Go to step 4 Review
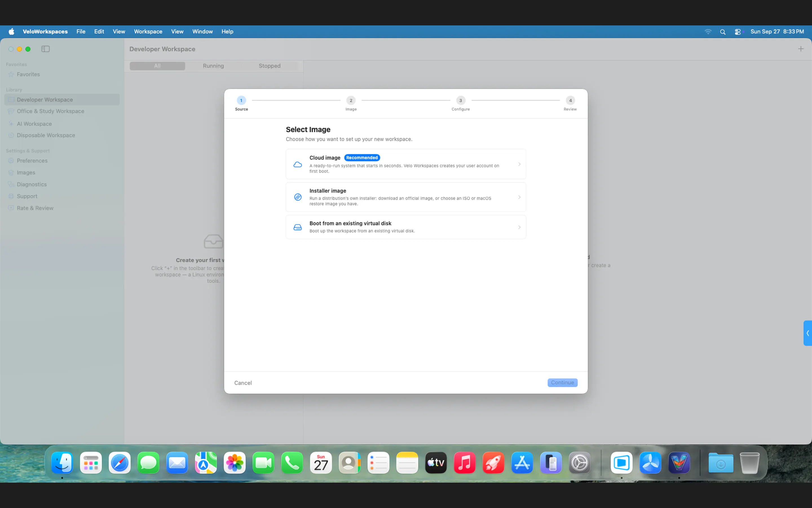812x508 pixels. point(570,104)
